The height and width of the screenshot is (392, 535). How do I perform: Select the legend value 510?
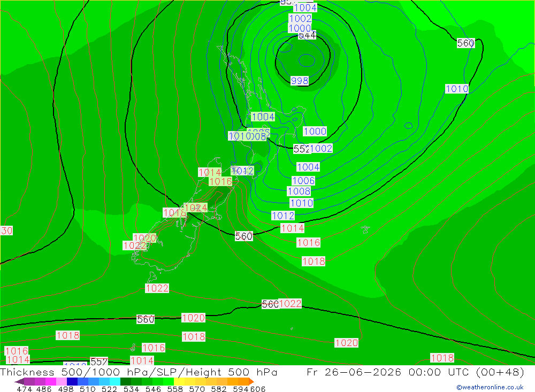tap(88, 389)
